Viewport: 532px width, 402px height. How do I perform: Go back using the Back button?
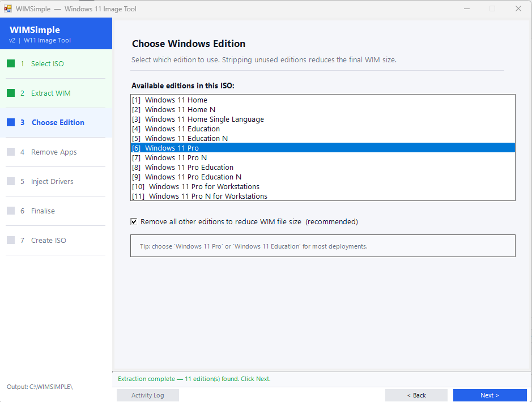click(416, 395)
